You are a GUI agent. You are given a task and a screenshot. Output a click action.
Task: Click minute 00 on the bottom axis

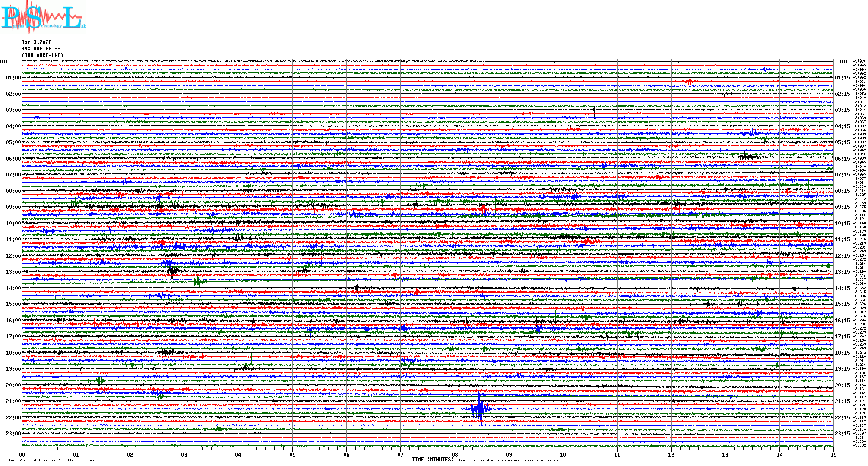pyautogui.click(x=22, y=454)
